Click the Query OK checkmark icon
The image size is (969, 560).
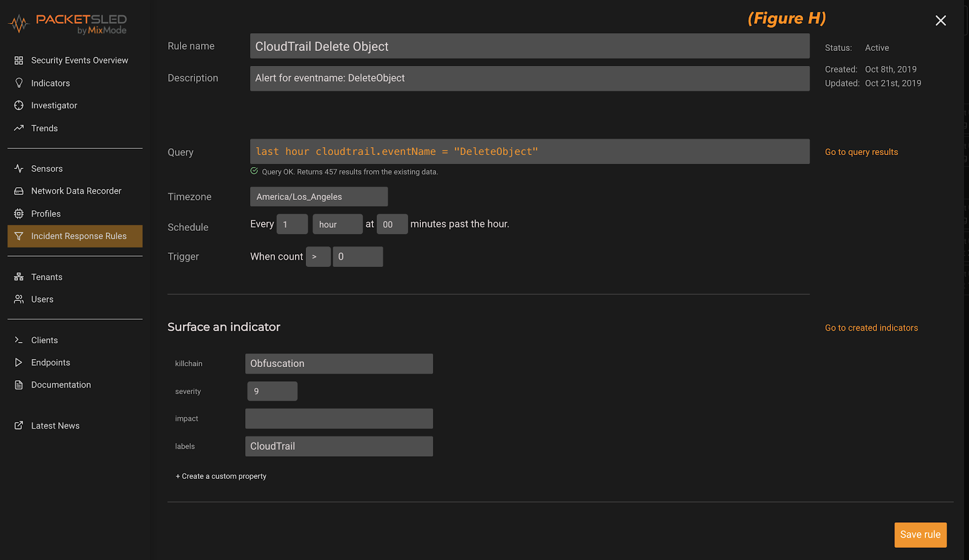click(254, 171)
